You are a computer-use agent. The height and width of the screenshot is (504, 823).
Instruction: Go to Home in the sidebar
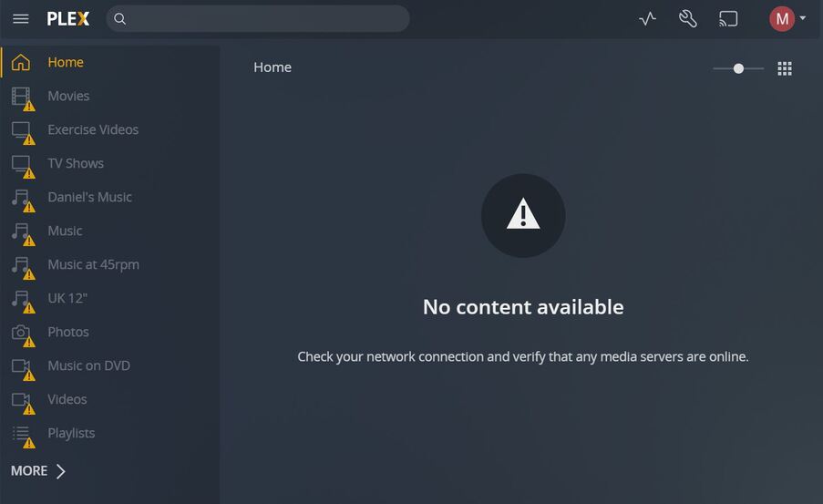[66, 62]
